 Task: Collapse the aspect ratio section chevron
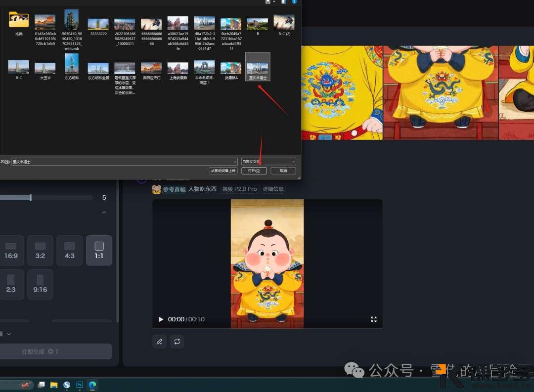(104, 213)
